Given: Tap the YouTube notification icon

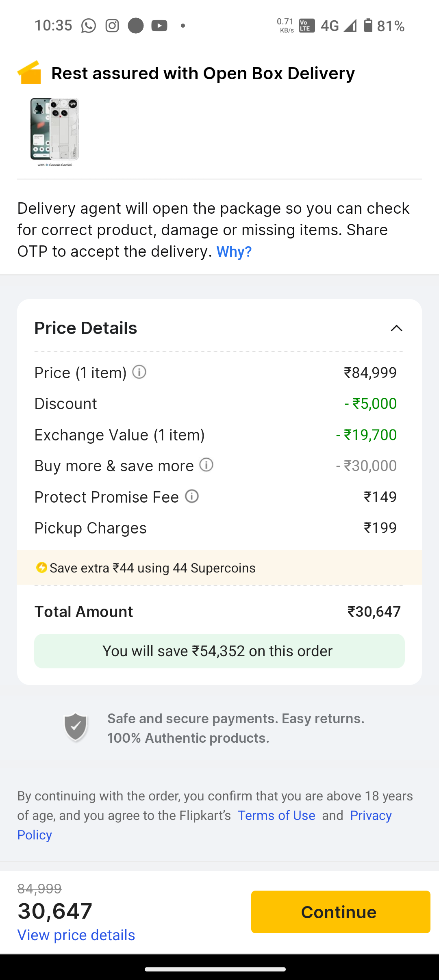Looking at the screenshot, I should pyautogui.click(x=159, y=26).
